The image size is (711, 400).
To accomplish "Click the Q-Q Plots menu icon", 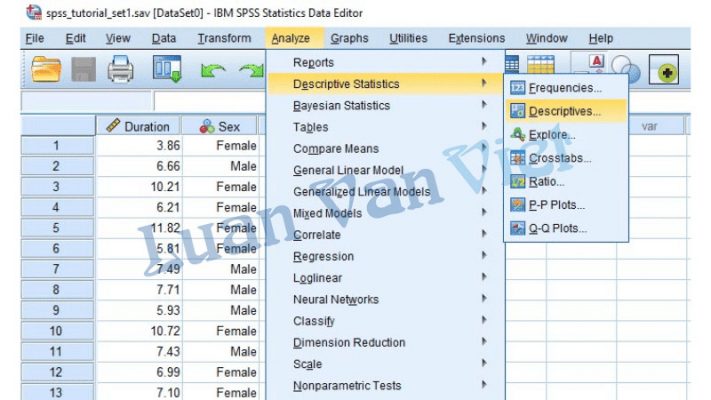I will click(x=517, y=228).
